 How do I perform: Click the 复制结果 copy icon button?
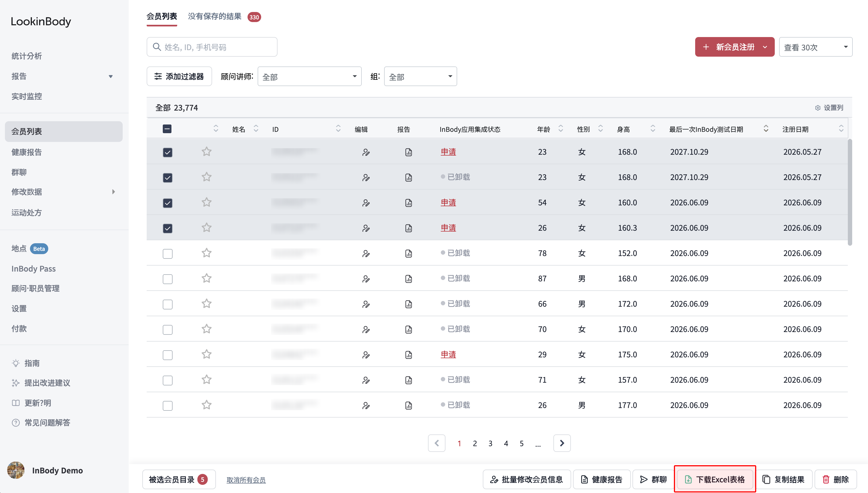tap(783, 479)
